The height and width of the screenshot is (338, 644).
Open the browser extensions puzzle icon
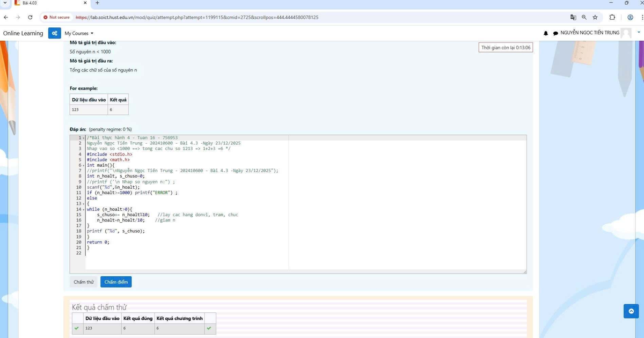pyautogui.click(x=612, y=17)
